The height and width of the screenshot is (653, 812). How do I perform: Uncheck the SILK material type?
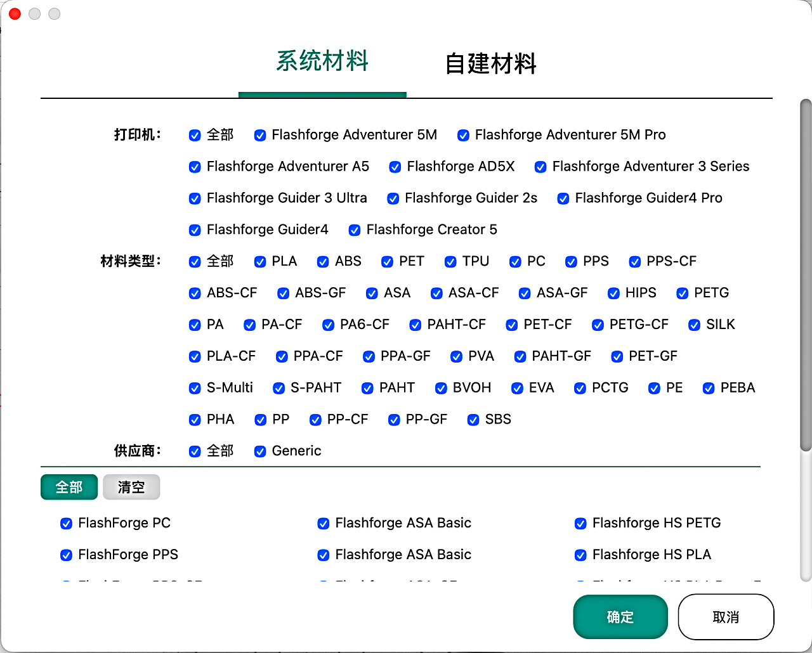pyautogui.click(x=694, y=325)
